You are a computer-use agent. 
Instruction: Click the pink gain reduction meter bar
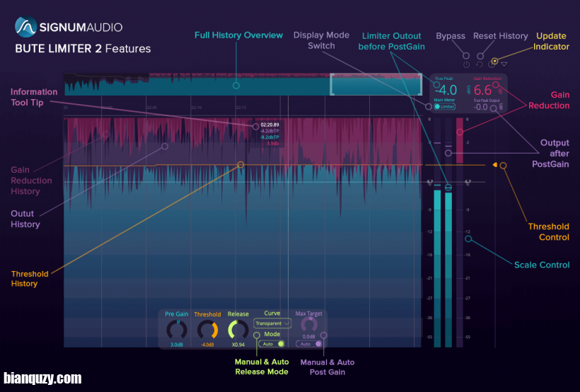tap(460, 140)
